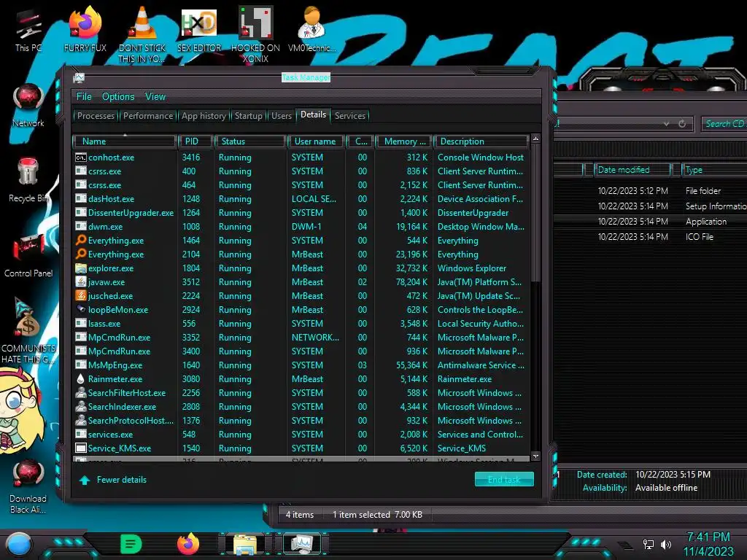Viewport: 747px width, 560px height.
Task: Select the DissenterUpgrader.exe row
Action: click(x=301, y=213)
